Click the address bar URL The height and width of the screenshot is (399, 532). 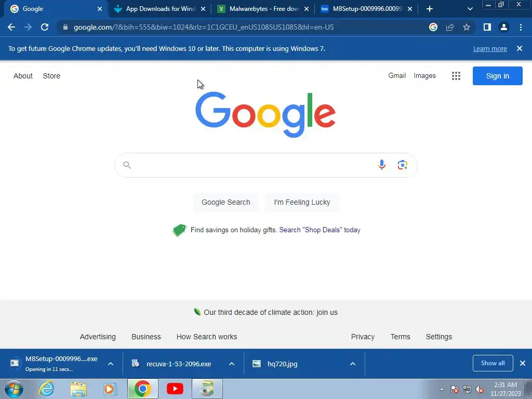pyautogui.click(x=204, y=27)
